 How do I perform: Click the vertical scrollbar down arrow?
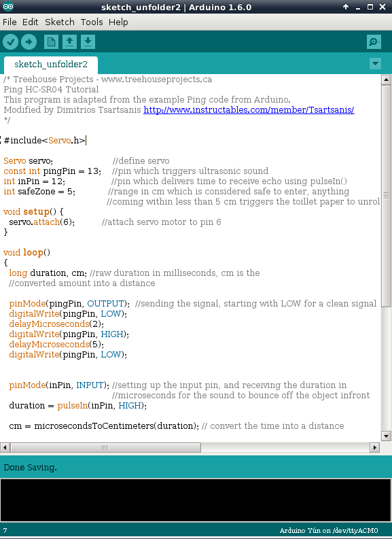click(386, 436)
